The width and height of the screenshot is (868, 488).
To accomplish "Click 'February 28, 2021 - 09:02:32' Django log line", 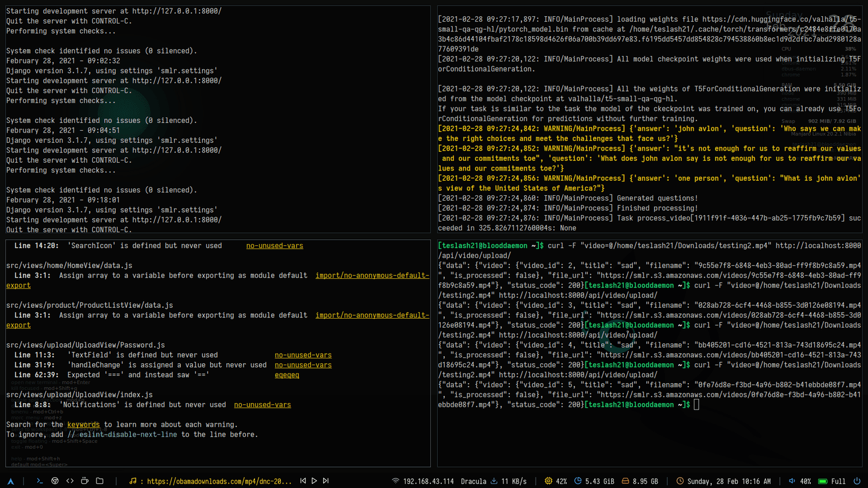I will coord(63,61).
